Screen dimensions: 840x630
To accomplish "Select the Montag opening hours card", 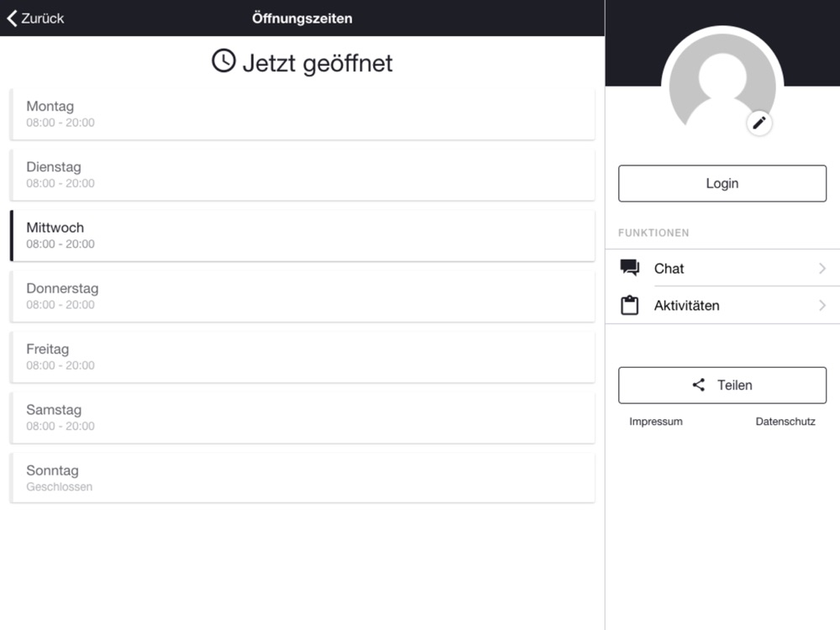I will [302, 114].
